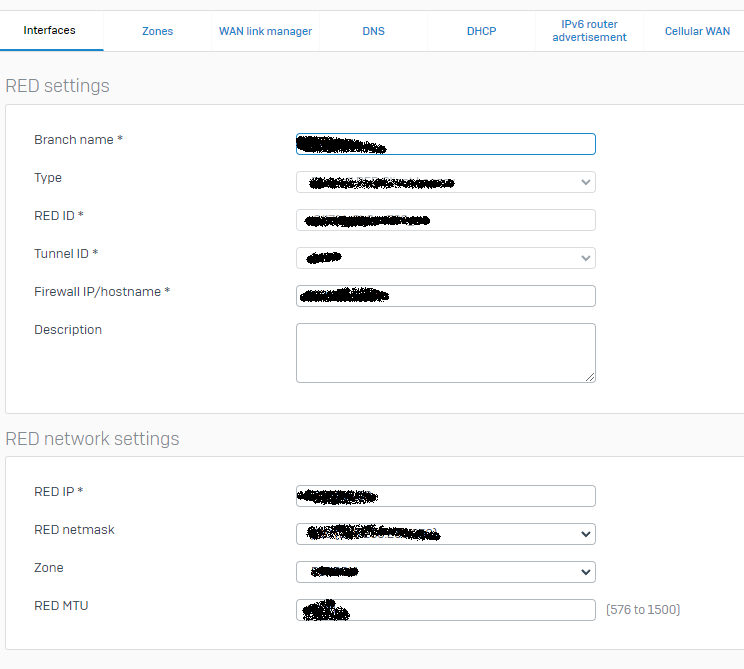Switch to the Zones tab
This screenshot has height=669, width=744.
tap(158, 31)
